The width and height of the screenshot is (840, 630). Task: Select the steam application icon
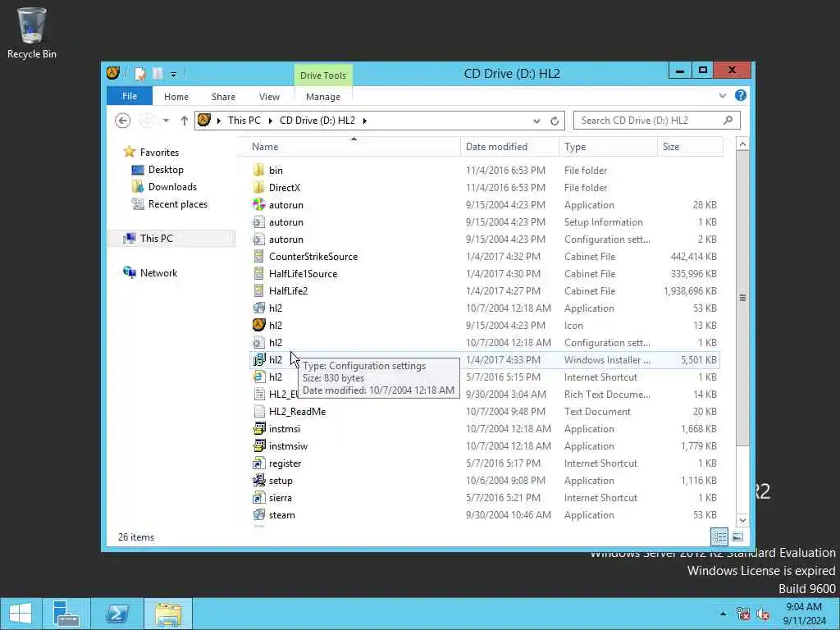[258, 515]
